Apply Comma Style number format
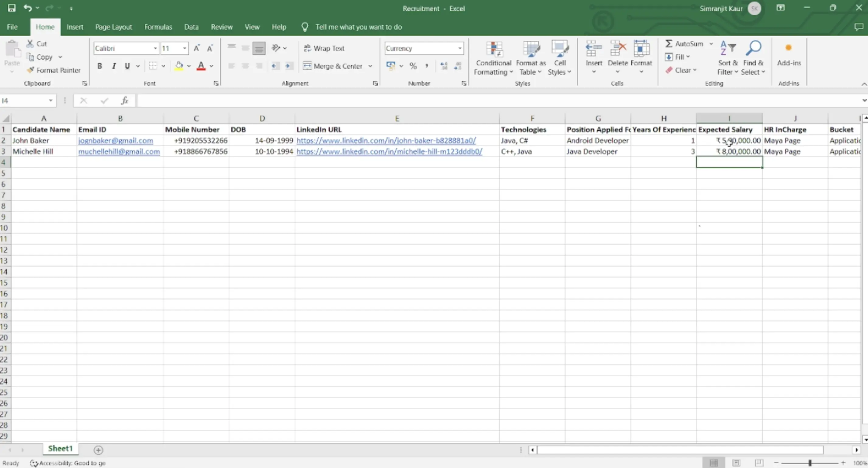This screenshot has width=868, height=468. pos(427,66)
